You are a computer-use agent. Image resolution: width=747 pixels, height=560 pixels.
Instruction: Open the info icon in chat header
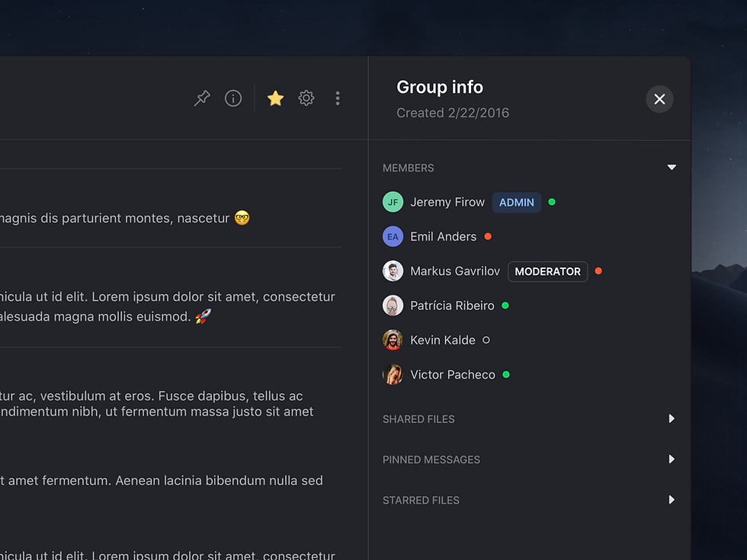coord(233,98)
